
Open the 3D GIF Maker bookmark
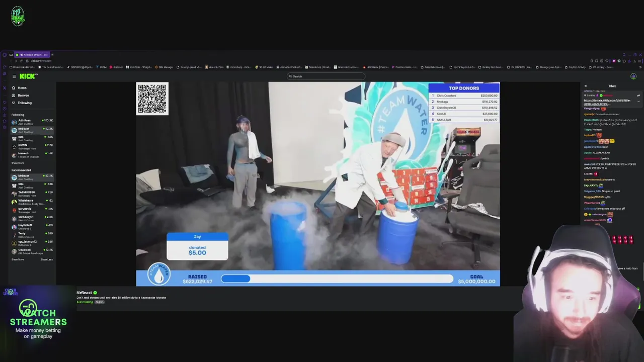point(265,67)
